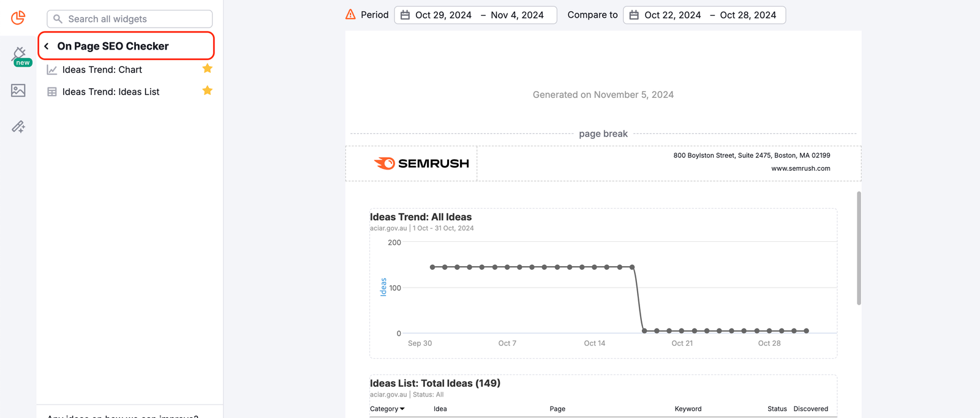Viewport: 980px width, 418px height.
Task: Click the Ideas Trend: Ideas List table icon
Action: [51, 91]
